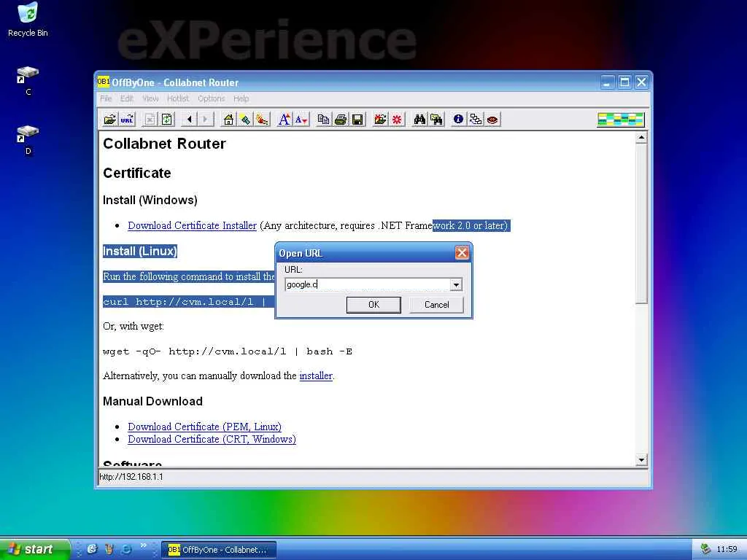Click the first quick launch icon
The width and height of the screenshot is (747, 560).
click(92, 549)
